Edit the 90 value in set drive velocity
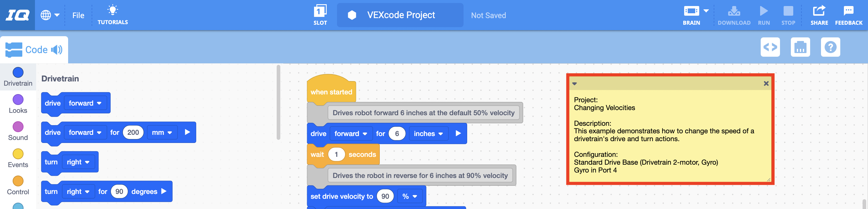Screen dimensions: 868x209 click(x=385, y=196)
